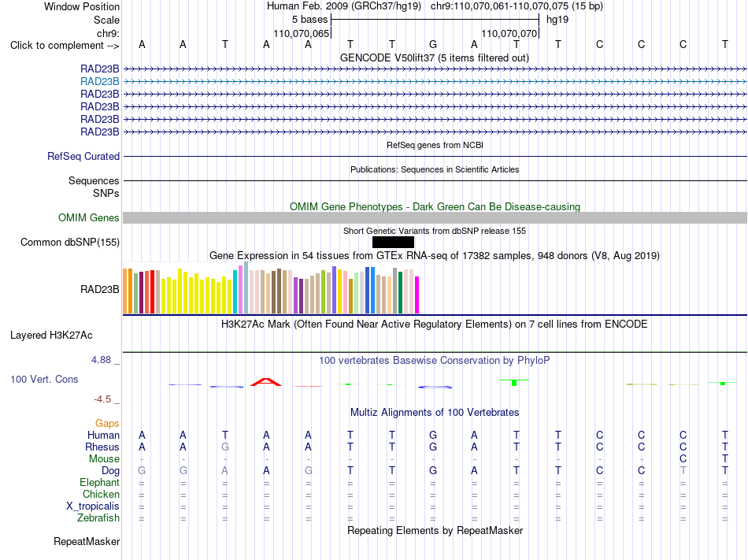Click the Human alignment row label
This screenshot has width=748, height=560.
point(103,435)
